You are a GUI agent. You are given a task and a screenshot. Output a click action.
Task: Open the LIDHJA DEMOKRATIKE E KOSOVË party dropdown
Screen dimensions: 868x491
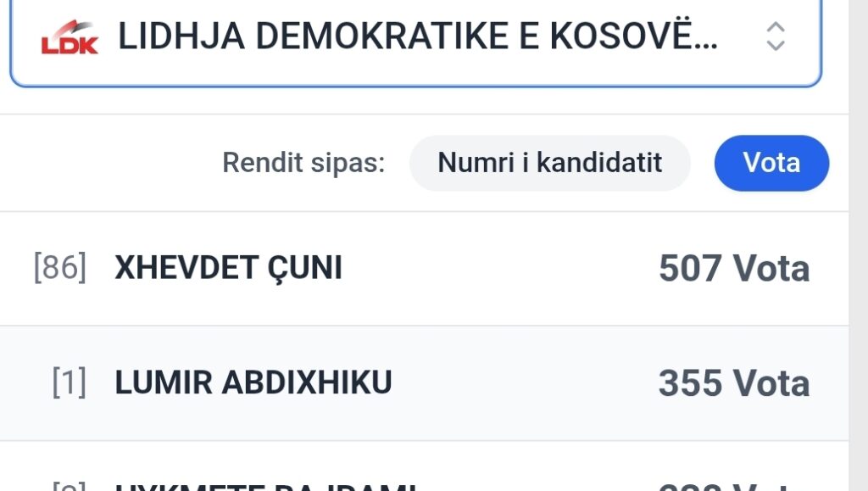coord(417,37)
